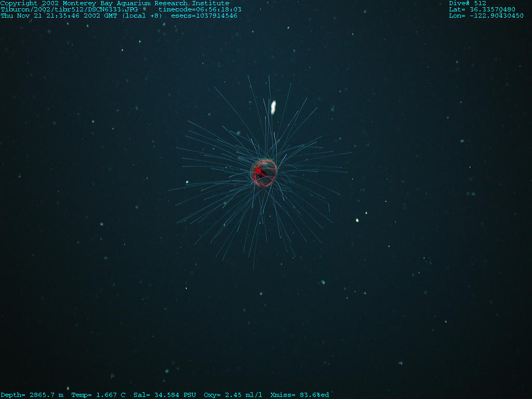This screenshot has height=399, width=532.
Task: Click the bright red spot inside the jellyfish bell
Action: coord(258,171)
